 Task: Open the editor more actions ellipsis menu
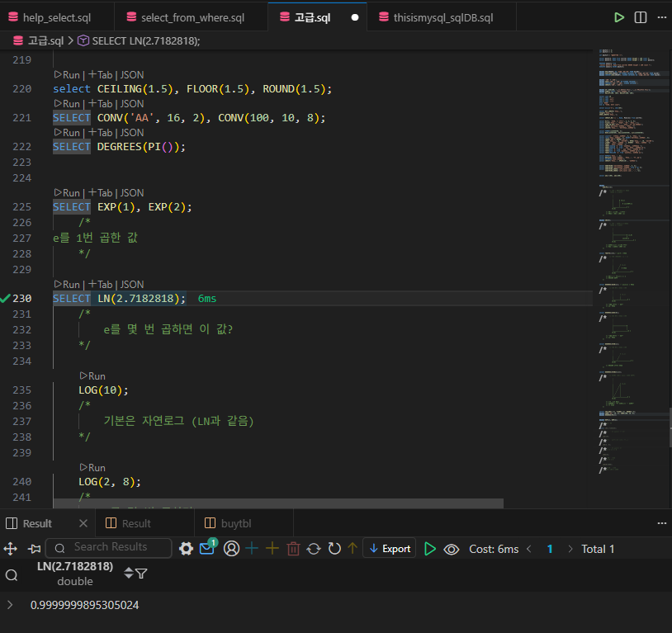[662, 17]
